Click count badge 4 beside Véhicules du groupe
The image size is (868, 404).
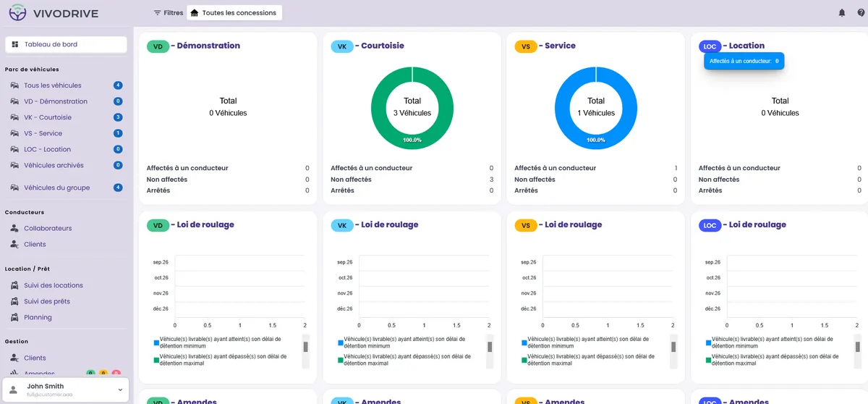click(118, 188)
